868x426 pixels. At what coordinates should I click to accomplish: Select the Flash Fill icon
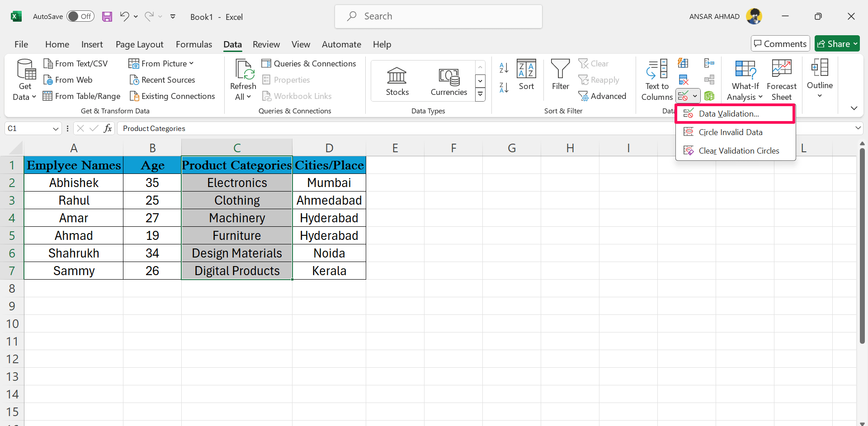[x=684, y=63]
